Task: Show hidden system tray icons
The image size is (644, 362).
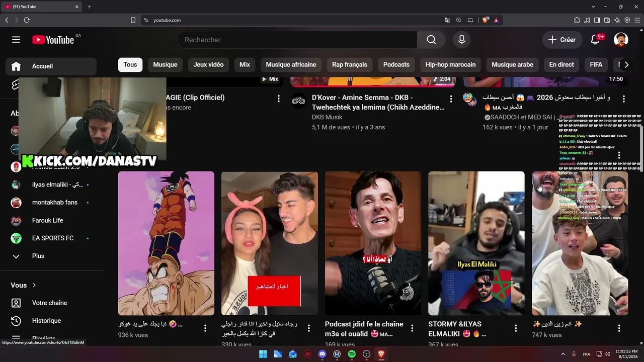Action: [563, 354]
